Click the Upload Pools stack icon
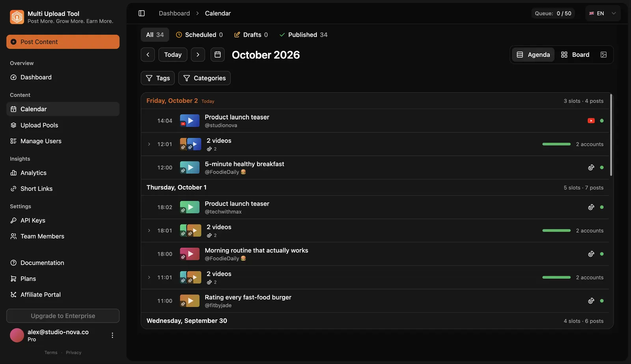The height and width of the screenshot is (364, 631). click(13, 125)
